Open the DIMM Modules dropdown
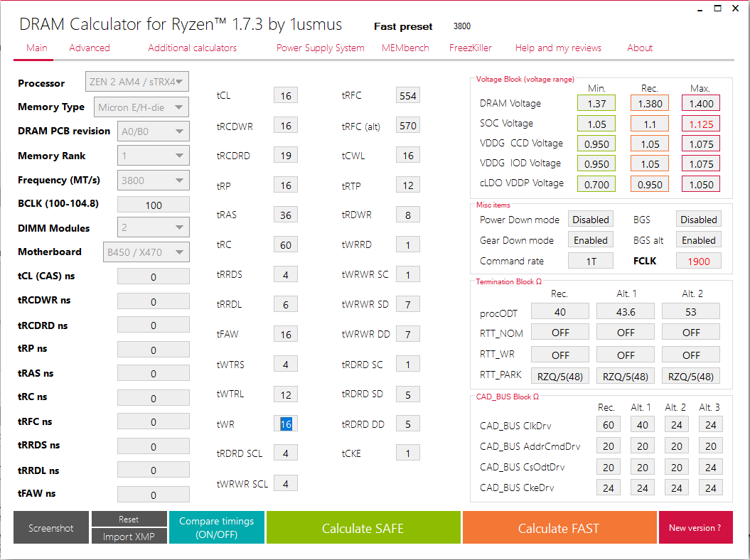The image size is (750, 560). [153, 227]
